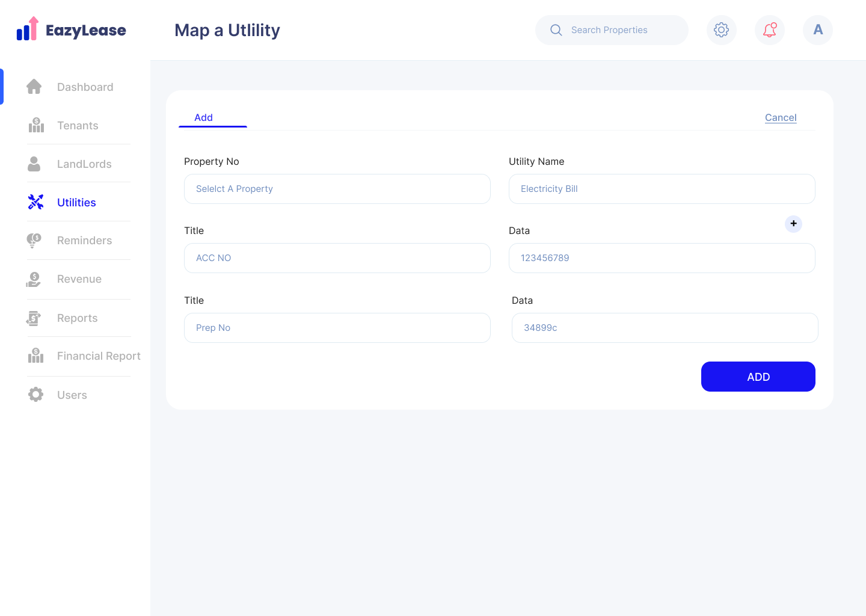Open the Select A Property dropdown
The image size is (866, 616).
[337, 189]
